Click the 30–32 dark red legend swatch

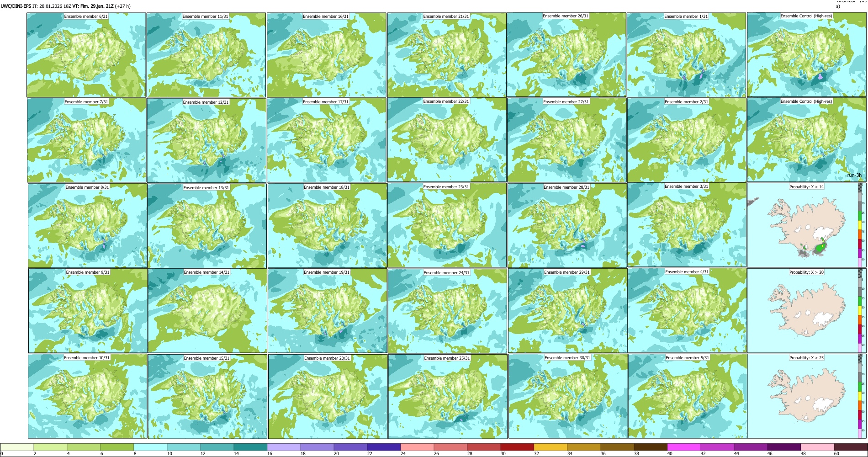point(517,447)
